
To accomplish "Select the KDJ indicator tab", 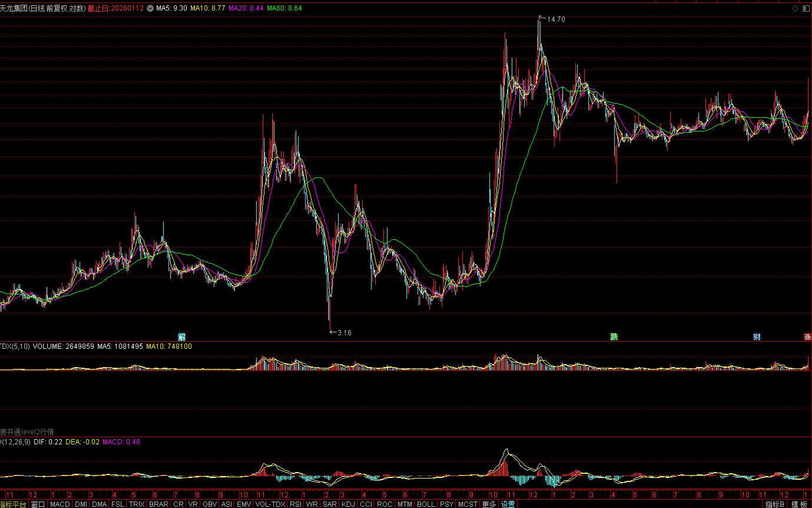I will (x=348, y=504).
